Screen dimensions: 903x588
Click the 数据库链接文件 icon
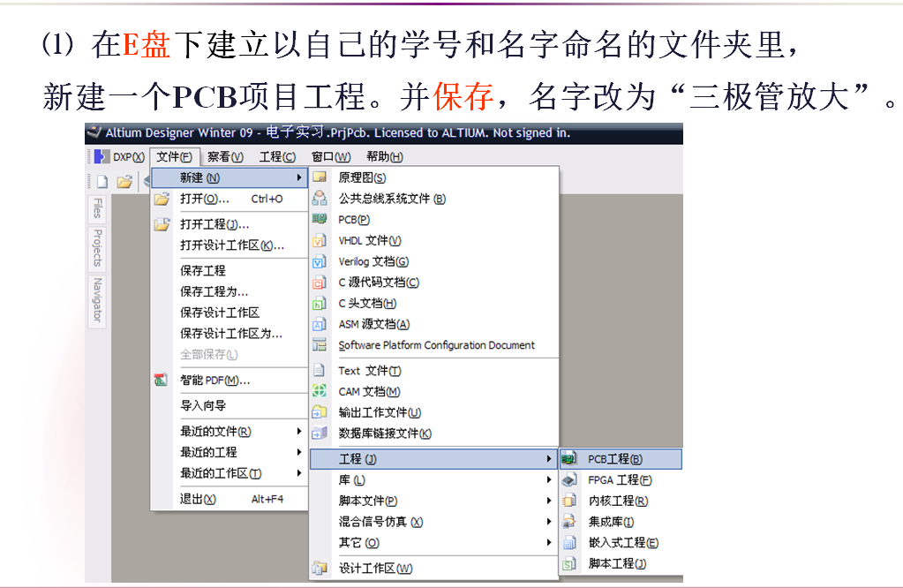[320, 433]
